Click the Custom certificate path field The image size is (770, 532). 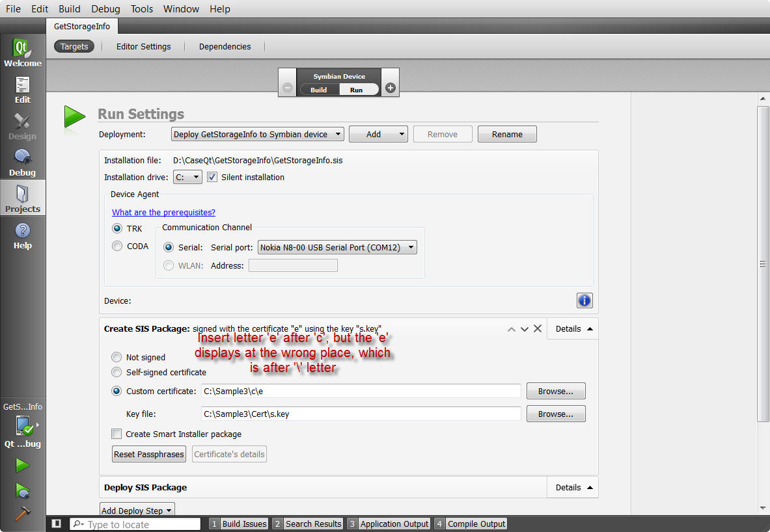coord(361,391)
